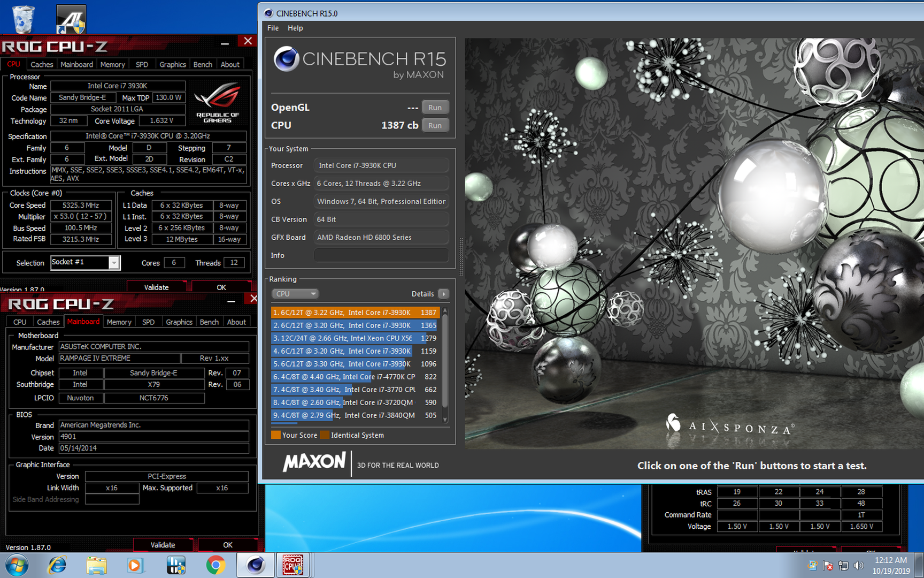The width and height of the screenshot is (924, 578).
Task: Click the ROG Republic of Gamers logo
Action: [217, 102]
